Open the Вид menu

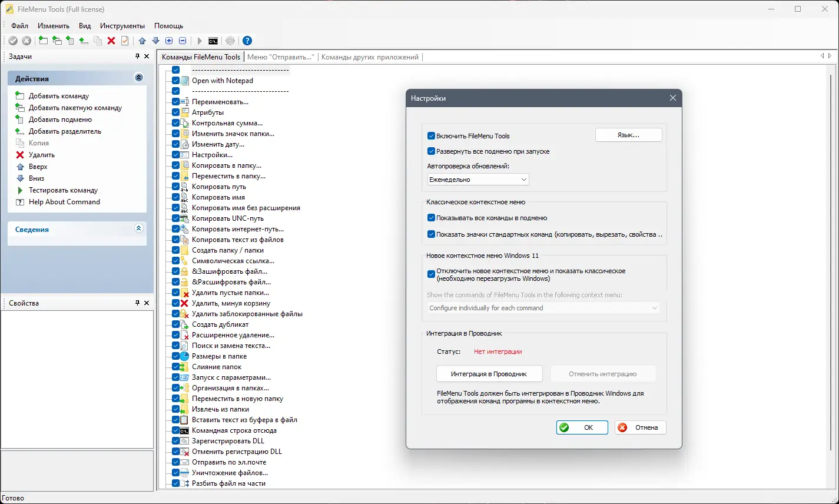(x=85, y=26)
